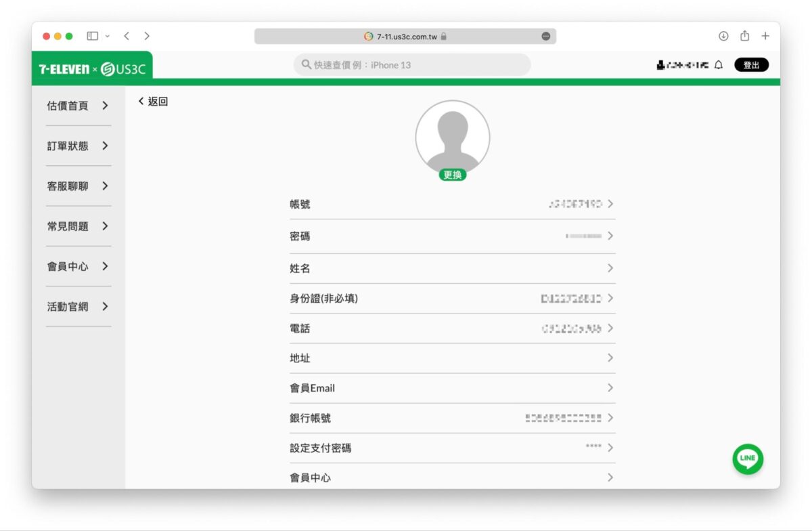The width and height of the screenshot is (812, 531).
Task: Click the 返回 back link
Action: click(153, 102)
